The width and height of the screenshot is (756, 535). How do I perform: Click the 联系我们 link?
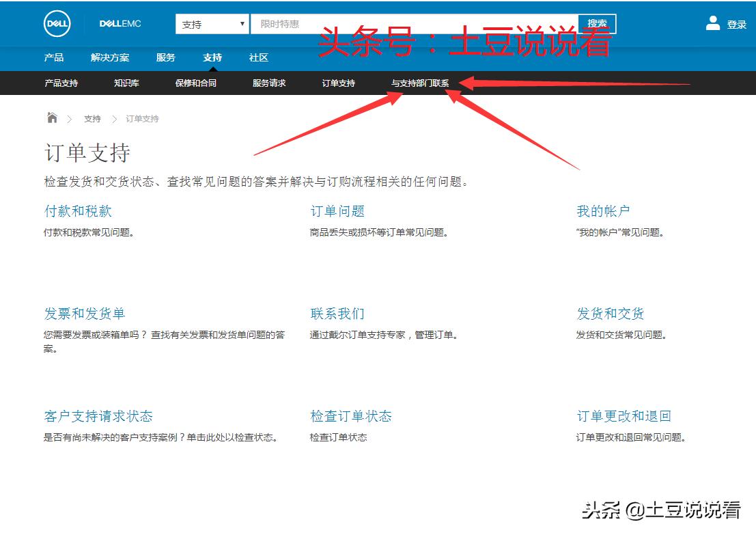tap(337, 313)
